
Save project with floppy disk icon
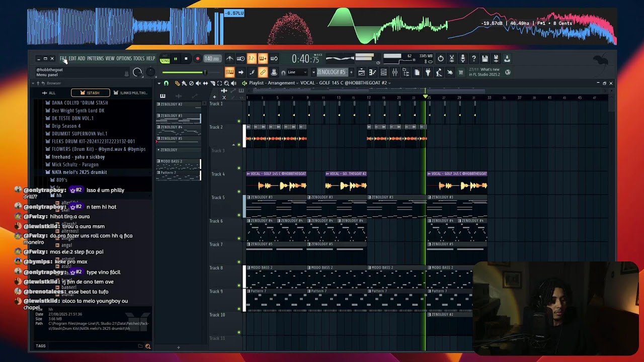point(485,59)
